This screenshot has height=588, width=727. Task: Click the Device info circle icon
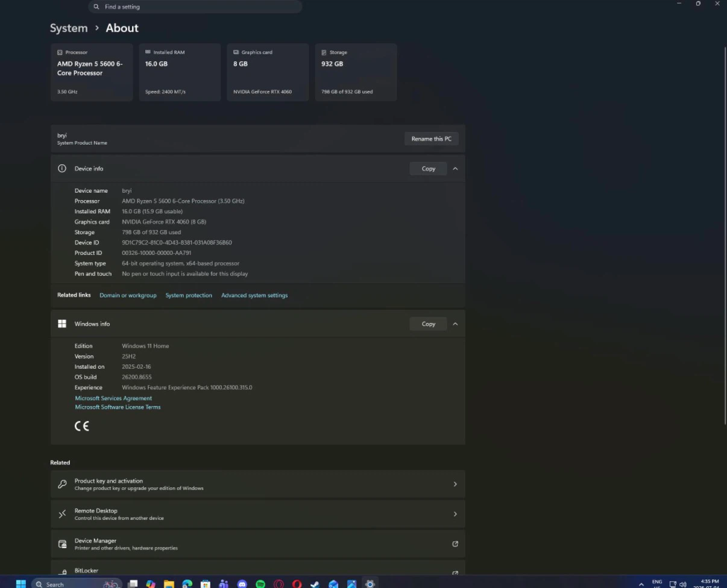[x=61, y=169]
